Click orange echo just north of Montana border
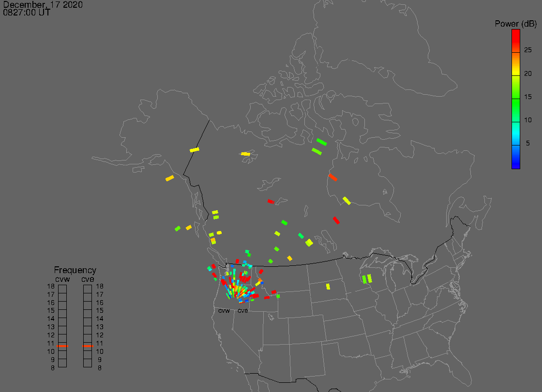Screen dimensions: 542x392 coord(290,258)
